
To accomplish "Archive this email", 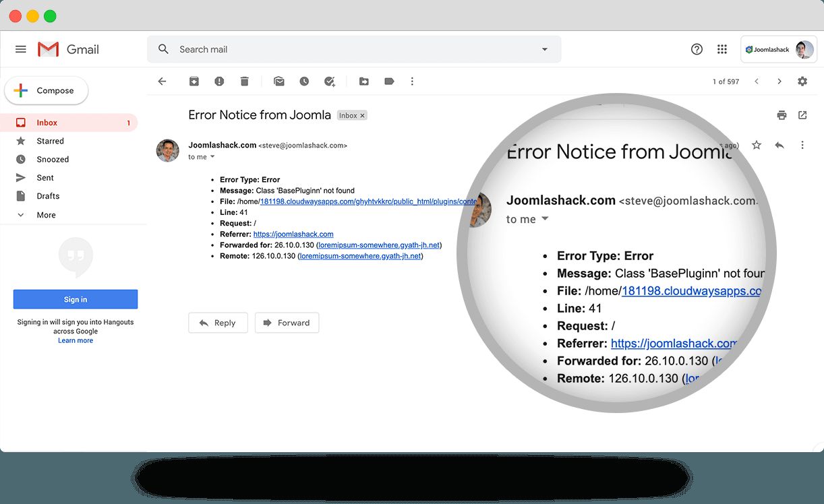I will click(x=194, y=82).
